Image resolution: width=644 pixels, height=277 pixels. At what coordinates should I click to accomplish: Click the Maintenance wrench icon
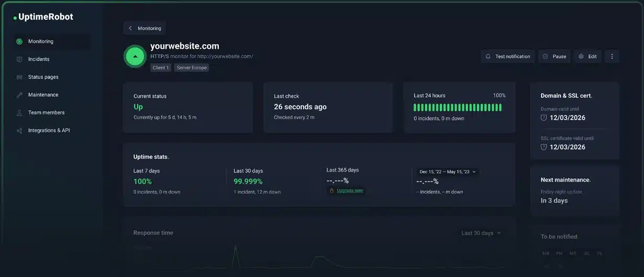[19, 95]
